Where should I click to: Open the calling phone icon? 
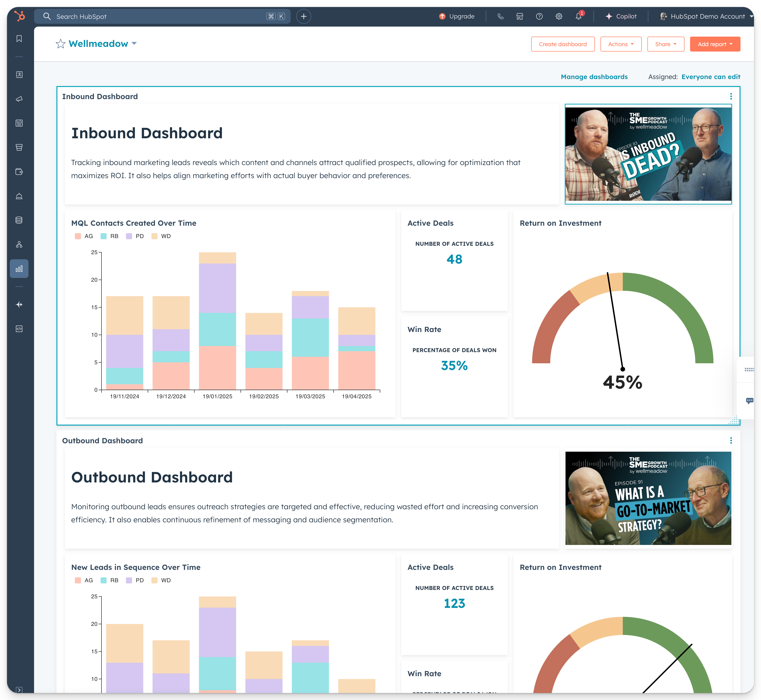click(x=500, y=16)
